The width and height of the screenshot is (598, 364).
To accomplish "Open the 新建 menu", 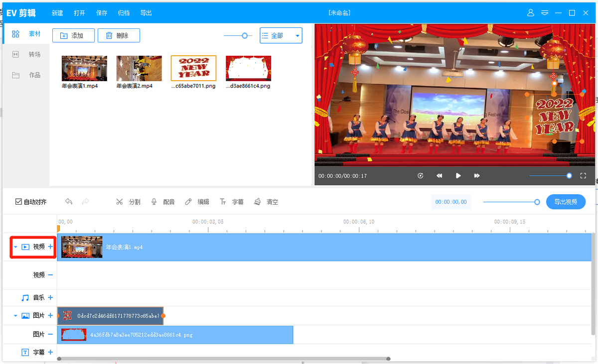I will (x=57, y=13).
